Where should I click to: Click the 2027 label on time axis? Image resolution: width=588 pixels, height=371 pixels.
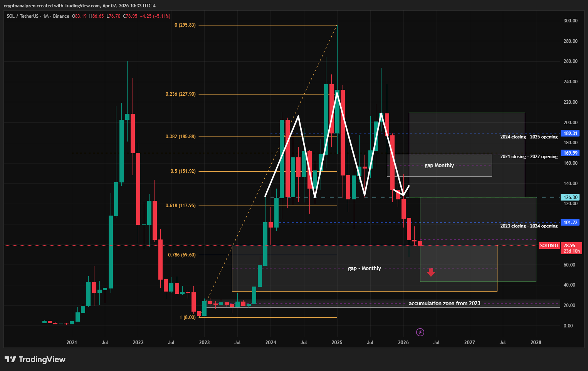click(469, 342)
